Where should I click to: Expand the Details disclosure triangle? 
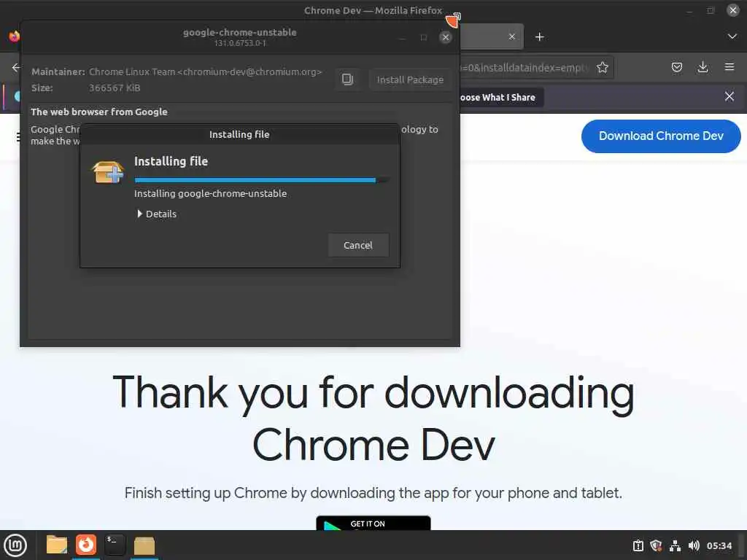(x=139, y=214)
